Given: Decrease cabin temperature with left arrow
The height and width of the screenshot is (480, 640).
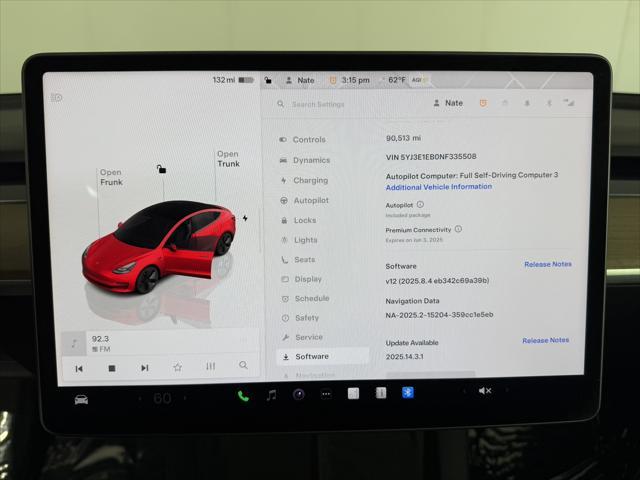Looking at the screenshot, I should [x=140, y=398].
